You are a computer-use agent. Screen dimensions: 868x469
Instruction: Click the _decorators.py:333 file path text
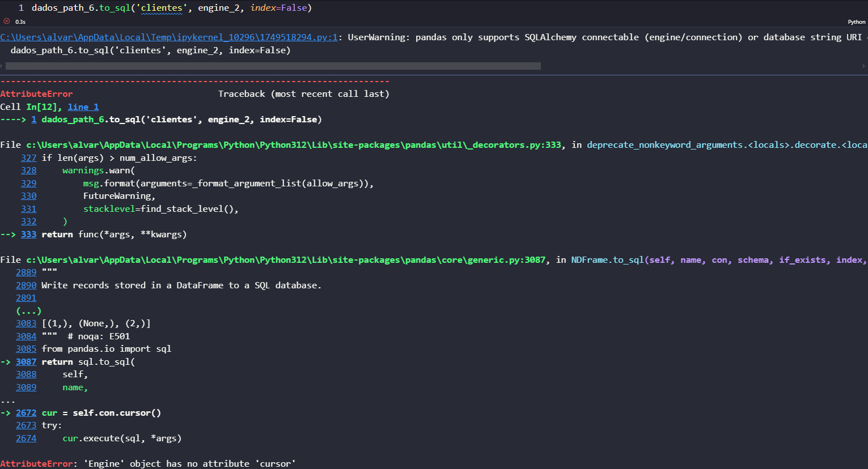[294, 145]
